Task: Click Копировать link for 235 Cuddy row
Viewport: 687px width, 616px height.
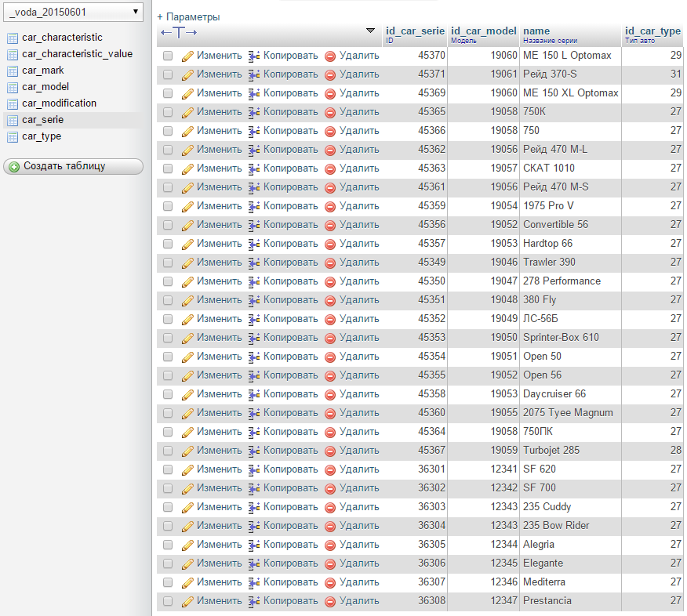Action: (290, 507)
